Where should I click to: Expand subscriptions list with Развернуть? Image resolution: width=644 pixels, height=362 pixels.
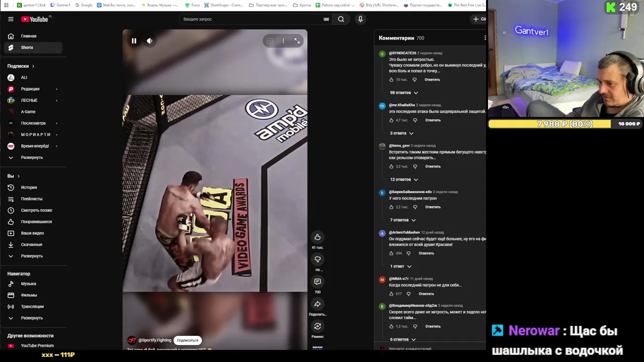pos(33,157)
